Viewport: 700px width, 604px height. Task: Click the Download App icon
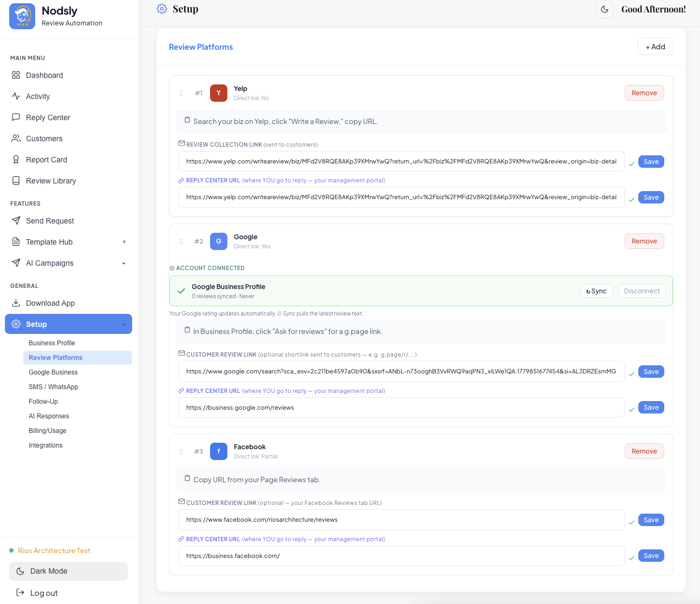pos(16,303)
